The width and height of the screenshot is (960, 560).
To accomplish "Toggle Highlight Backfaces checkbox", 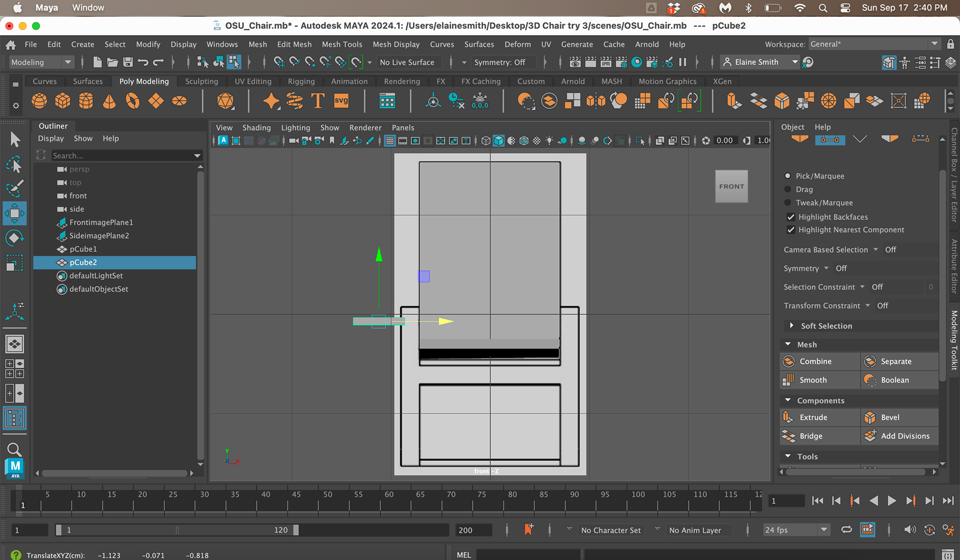I will tap(790, 217).
